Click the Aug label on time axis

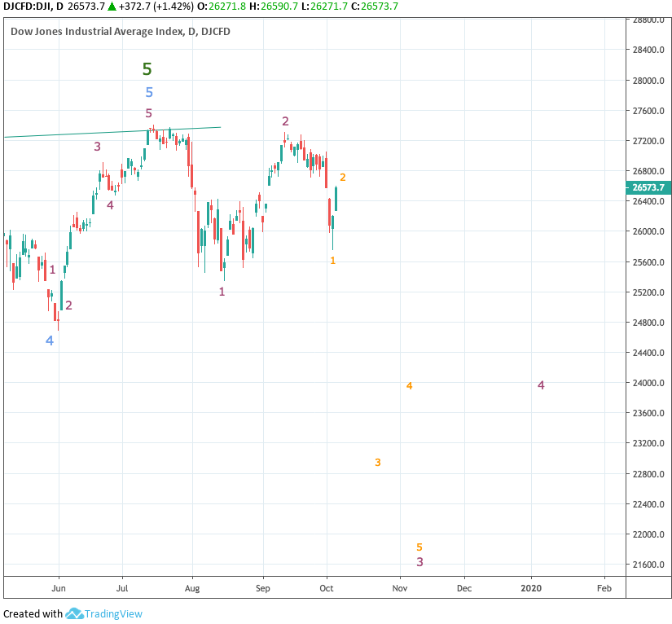pos(192,588)
